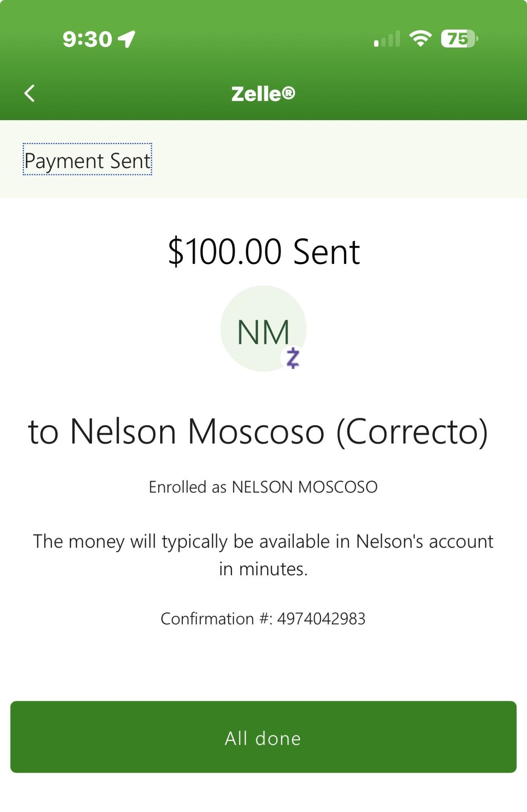The height and width of the screenshot is (812, 527).
Task: Tap the Enrolled as NELSON MOSCOSO line
Action: click(263, 487)
